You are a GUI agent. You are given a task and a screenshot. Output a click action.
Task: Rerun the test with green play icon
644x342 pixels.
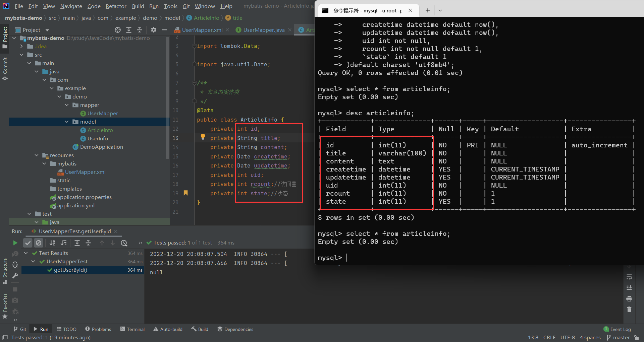[15, 243]
